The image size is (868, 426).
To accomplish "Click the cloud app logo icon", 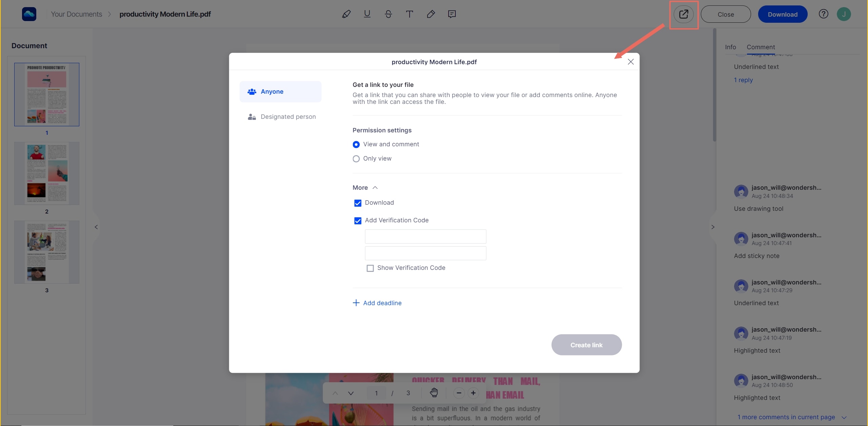I will click(29, 14).
